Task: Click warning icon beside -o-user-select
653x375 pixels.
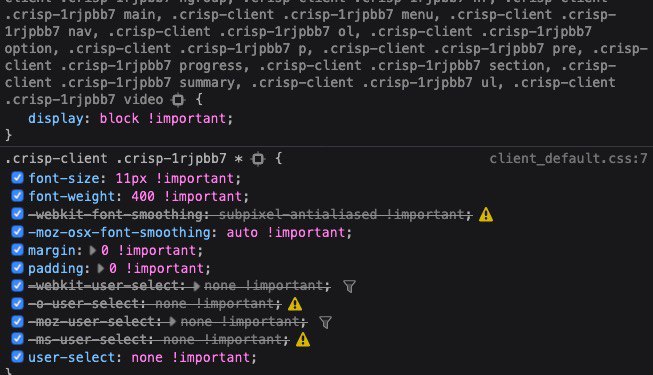Action: click(x=295, y=304)
